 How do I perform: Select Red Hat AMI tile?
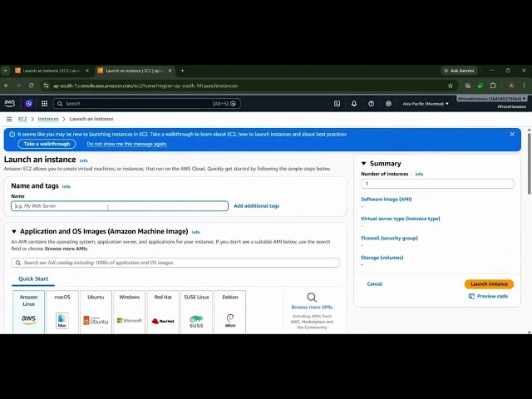click(163, 313)
